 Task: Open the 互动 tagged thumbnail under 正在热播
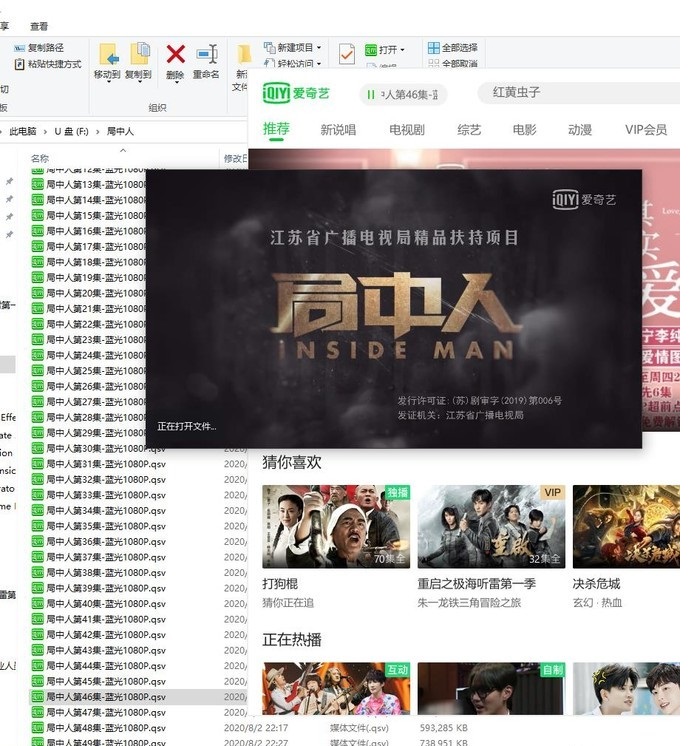point(336,688)
